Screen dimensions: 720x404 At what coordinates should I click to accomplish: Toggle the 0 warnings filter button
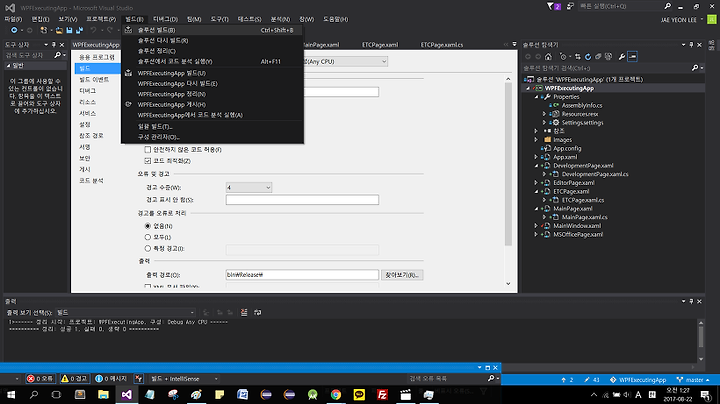point(74,379)
